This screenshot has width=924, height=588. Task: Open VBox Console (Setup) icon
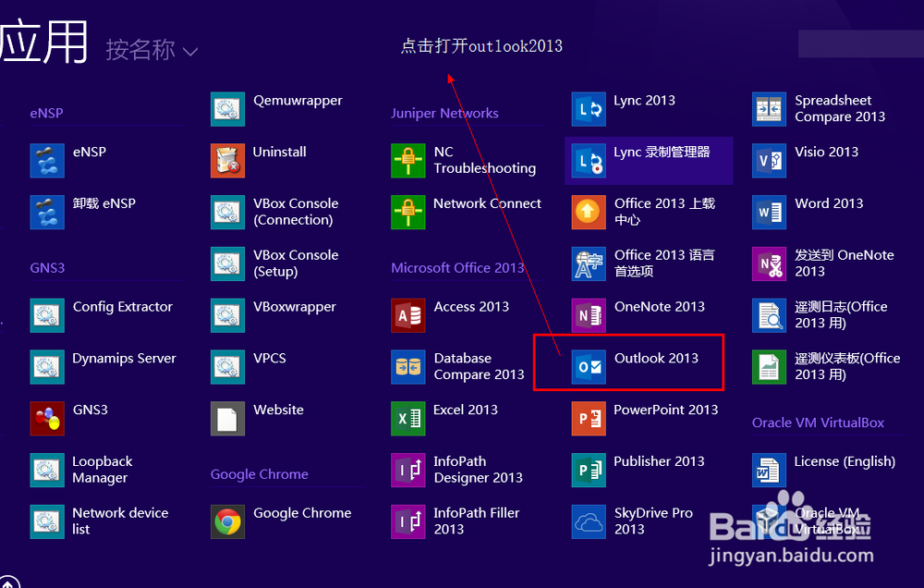(227, 263)
